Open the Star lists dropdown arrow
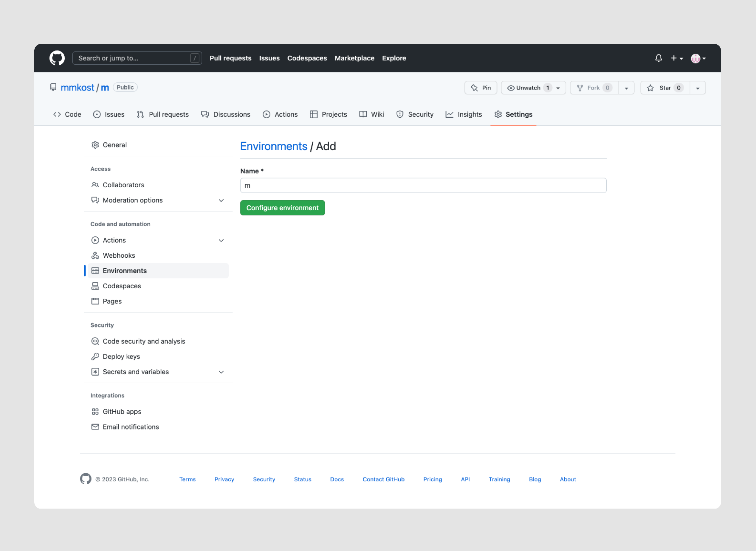 [698, 88]
